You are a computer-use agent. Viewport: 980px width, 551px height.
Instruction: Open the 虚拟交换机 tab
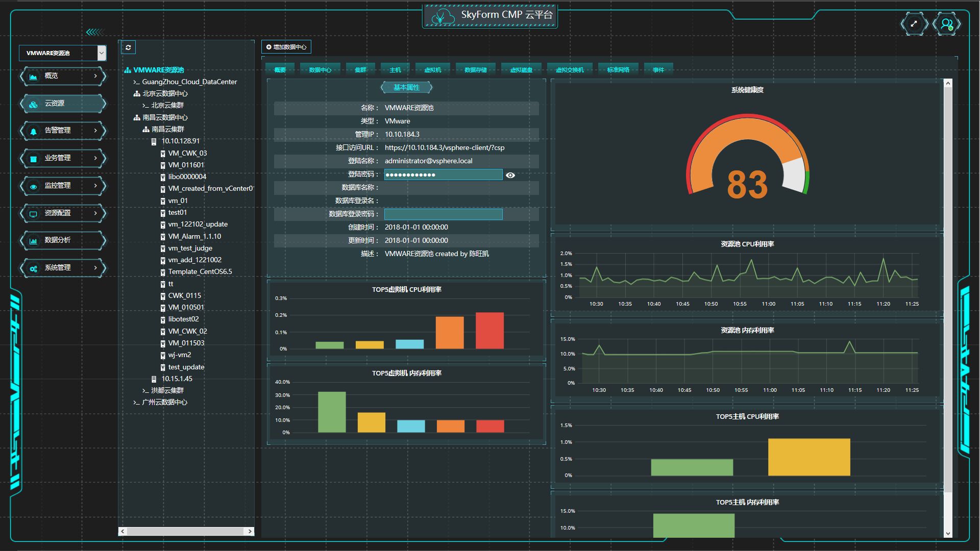click(570, 70)
